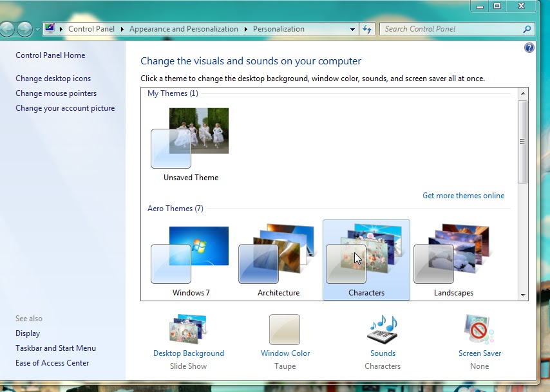Expand arrow after Appearance and Personalization breadcrumb
This screenshot has width=550, height=392.
point(246,29)
